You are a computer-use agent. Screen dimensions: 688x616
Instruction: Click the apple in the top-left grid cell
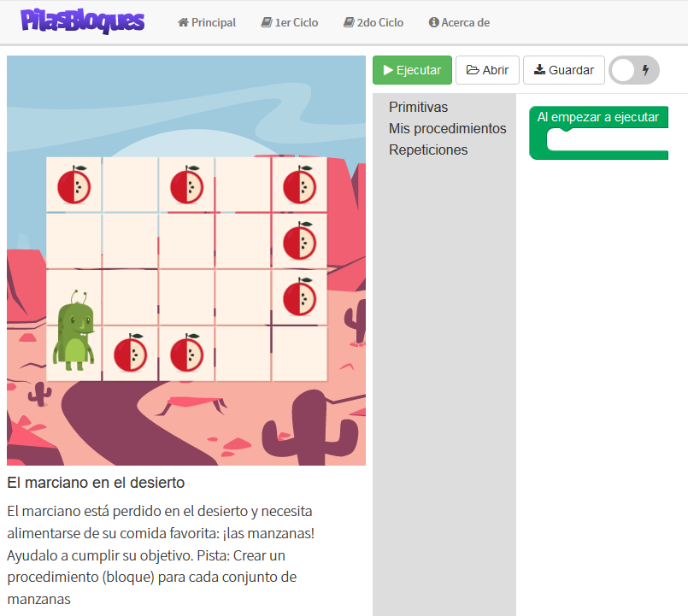pyautogui.click(x=74, y=185)
